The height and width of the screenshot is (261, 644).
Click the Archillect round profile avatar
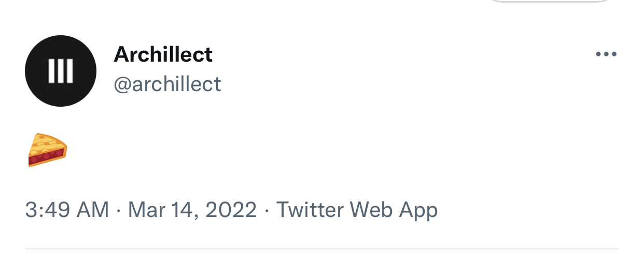61,71
